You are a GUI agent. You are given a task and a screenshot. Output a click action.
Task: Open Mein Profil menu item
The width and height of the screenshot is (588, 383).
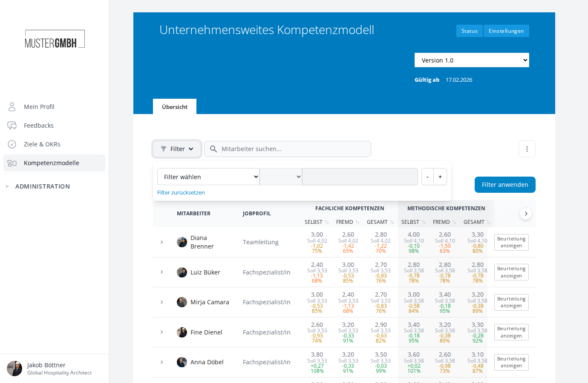click(54, 107)
